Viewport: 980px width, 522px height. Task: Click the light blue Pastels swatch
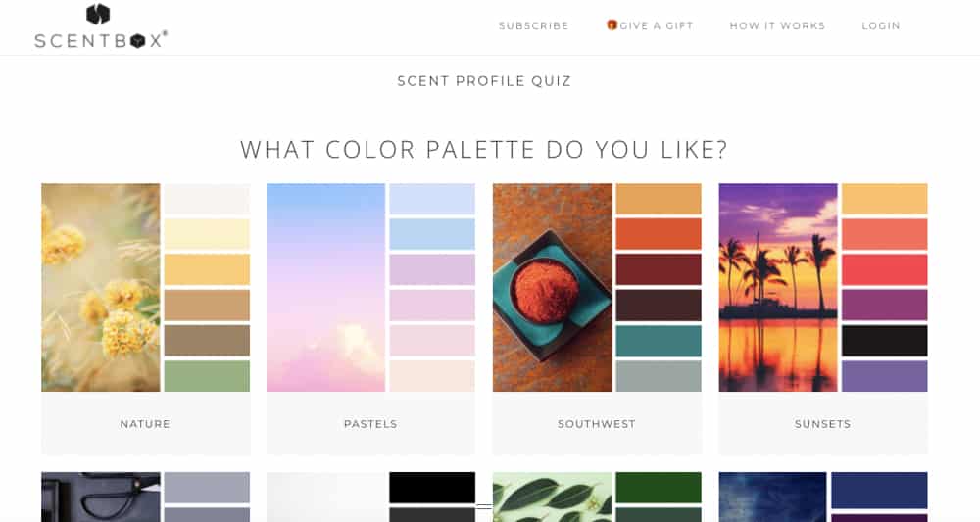[x=432, y=234]
